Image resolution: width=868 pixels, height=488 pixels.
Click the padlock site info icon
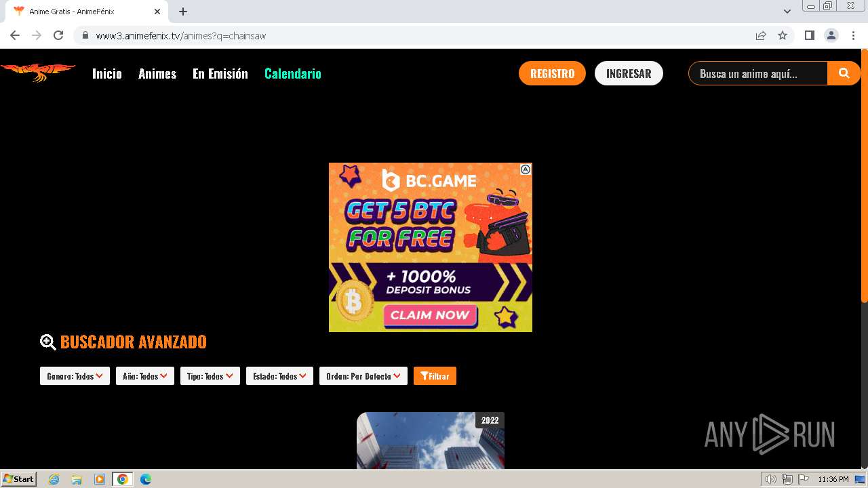[85, 35]
